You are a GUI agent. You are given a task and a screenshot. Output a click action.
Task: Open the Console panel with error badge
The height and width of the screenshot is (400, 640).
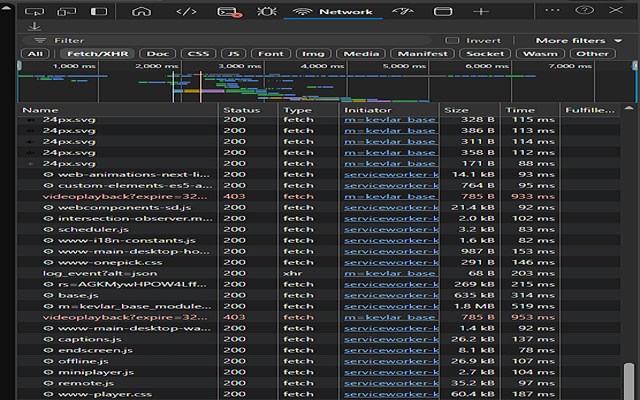point(228,12)
